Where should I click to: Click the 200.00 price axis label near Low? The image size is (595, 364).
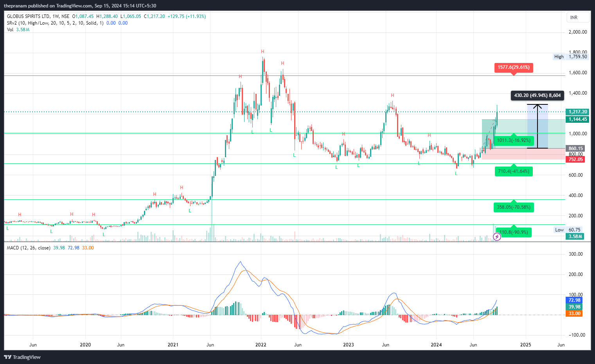coord(575,216)
